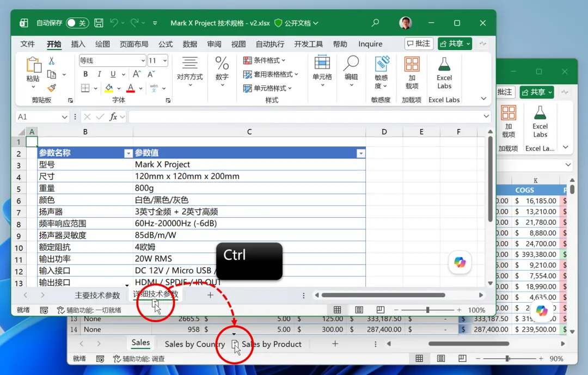Viewport: 588px width, 375px height.
Task: Click the 批注 comments button in front window
Action: point(419,44)
